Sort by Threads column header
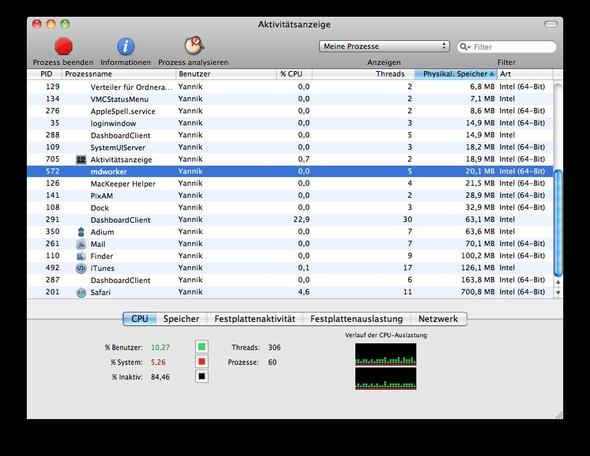The width and height of the screenshot is (590, 456). (363, 74)
